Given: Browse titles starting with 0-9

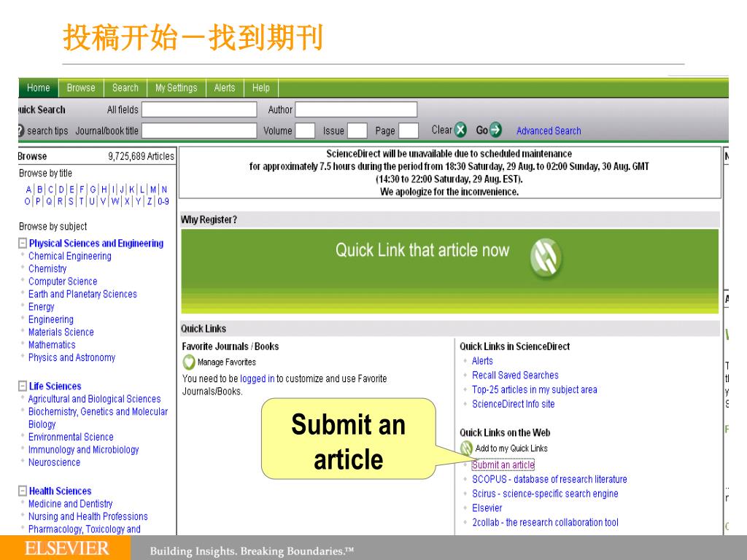Looking at the screenshot, I should pyautogui.click(x=163, y=201).
